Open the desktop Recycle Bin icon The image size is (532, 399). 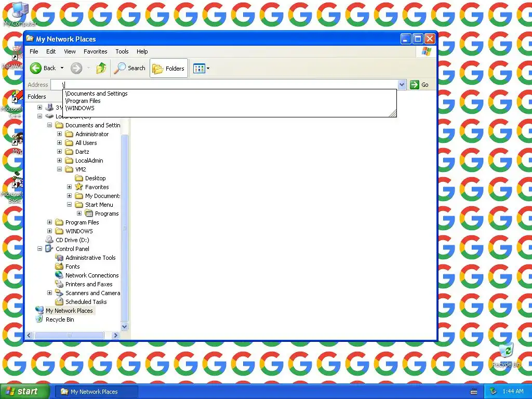(x=506, y=355)
